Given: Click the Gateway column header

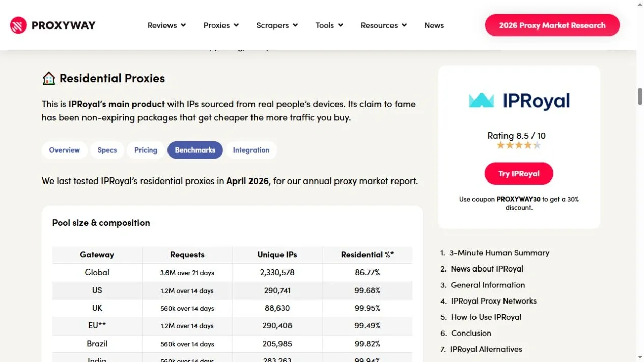Looking at the screenshot, I should 97,255.
